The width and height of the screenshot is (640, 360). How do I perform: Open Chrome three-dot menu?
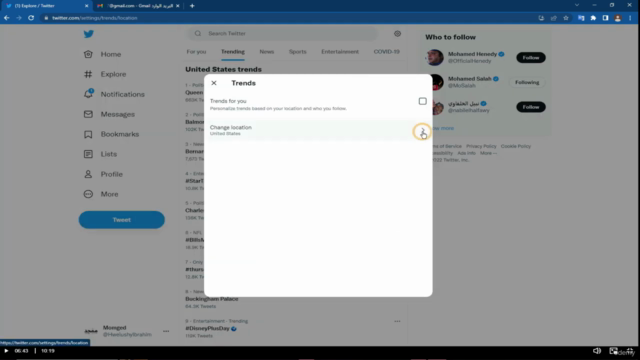click(630, 18)
